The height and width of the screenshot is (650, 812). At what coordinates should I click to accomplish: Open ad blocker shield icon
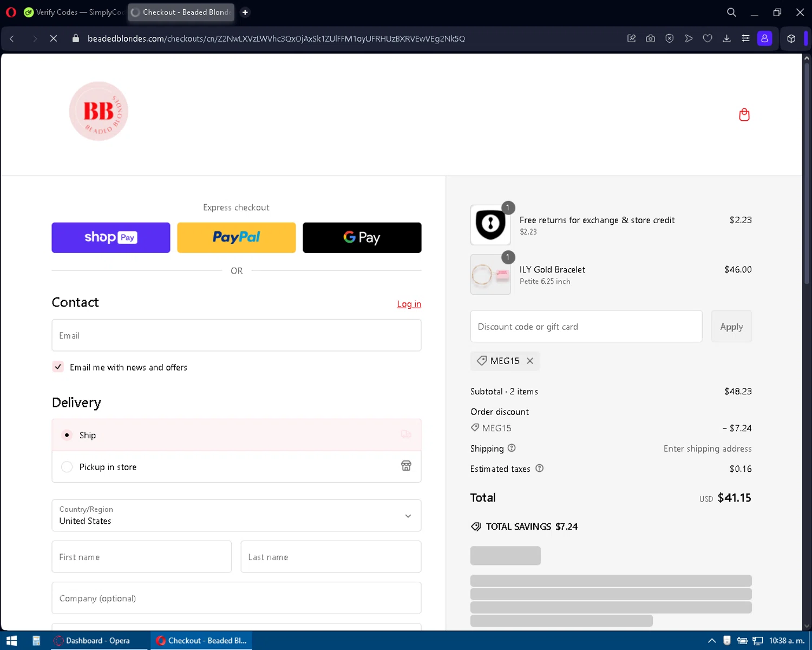[670, 38]
